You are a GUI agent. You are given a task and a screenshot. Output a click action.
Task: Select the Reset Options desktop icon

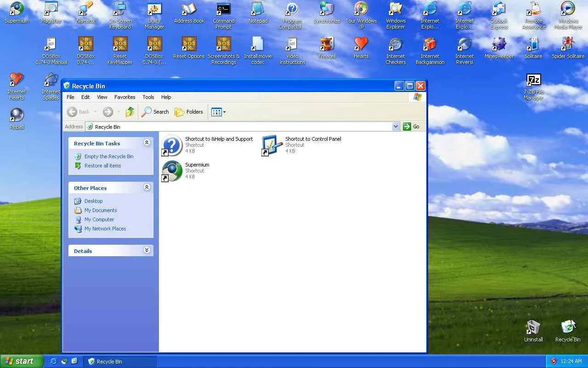189,48
